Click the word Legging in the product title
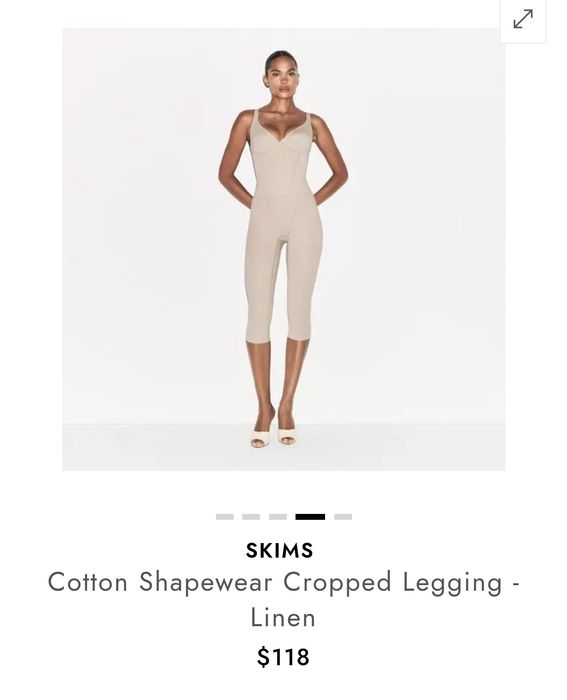The height and width of the screenshot is (700, 567). pyautogui.click(x=453, y=582)
